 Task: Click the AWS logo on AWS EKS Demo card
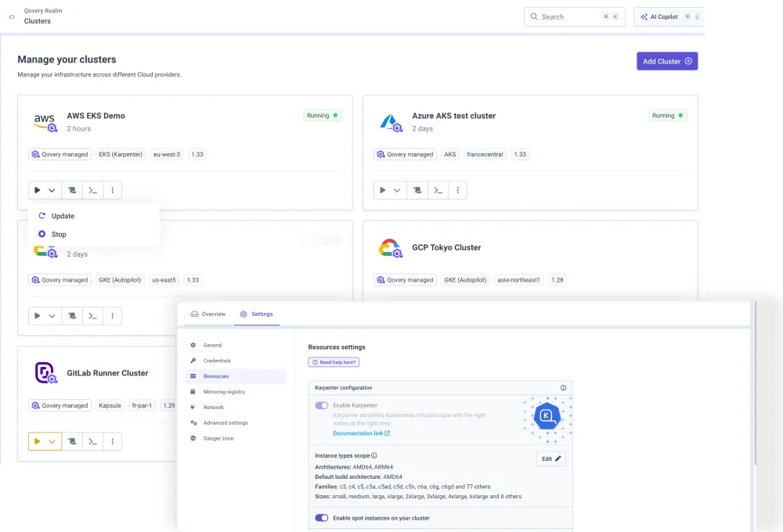point(45,122)
